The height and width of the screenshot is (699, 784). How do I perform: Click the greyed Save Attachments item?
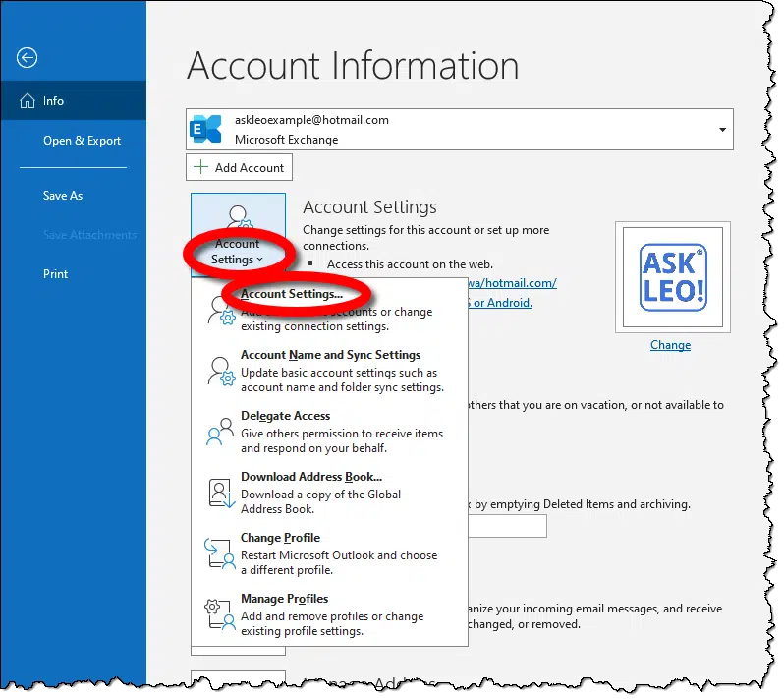pos(89,235)
